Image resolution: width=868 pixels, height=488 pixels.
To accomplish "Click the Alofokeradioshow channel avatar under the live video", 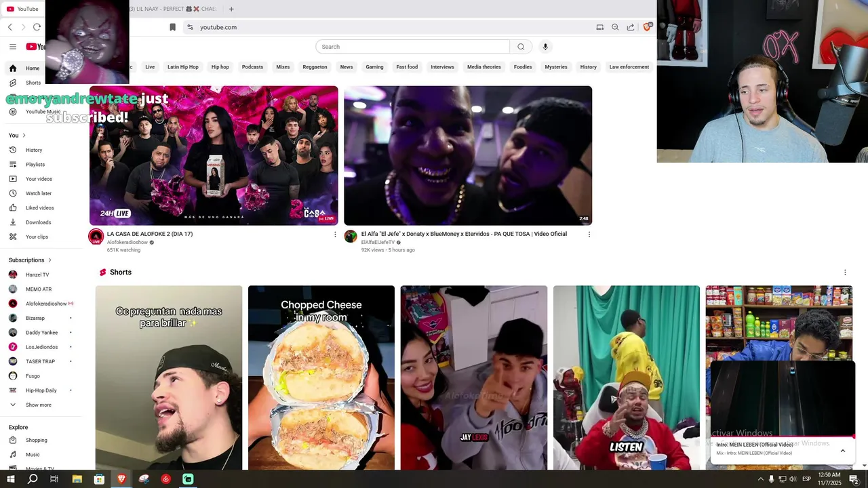I will click(x=96, y=237).
